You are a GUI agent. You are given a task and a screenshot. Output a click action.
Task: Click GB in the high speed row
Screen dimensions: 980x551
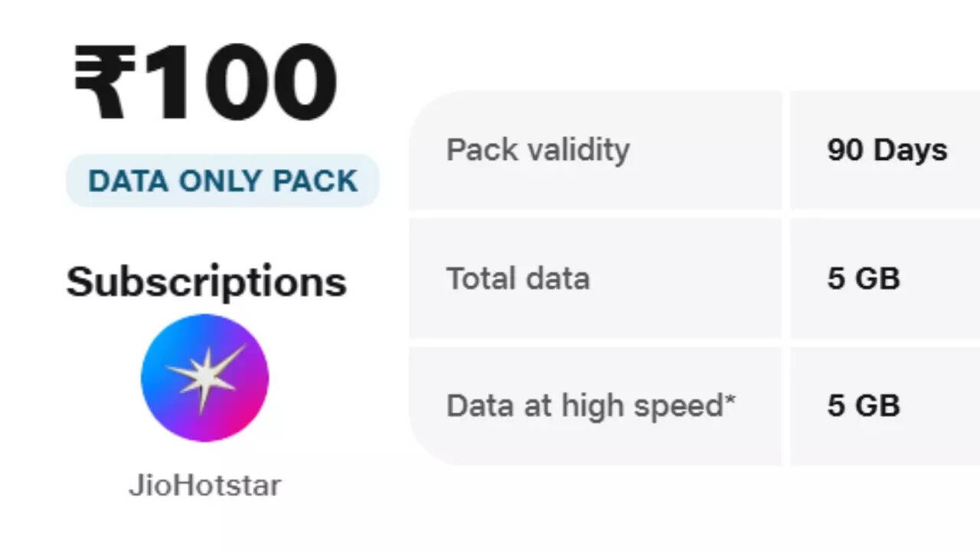coord(877,406)
